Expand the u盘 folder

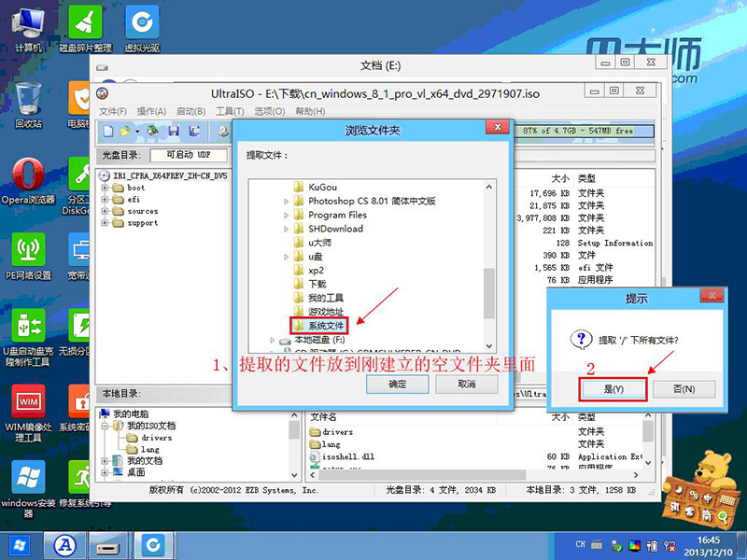286,257
